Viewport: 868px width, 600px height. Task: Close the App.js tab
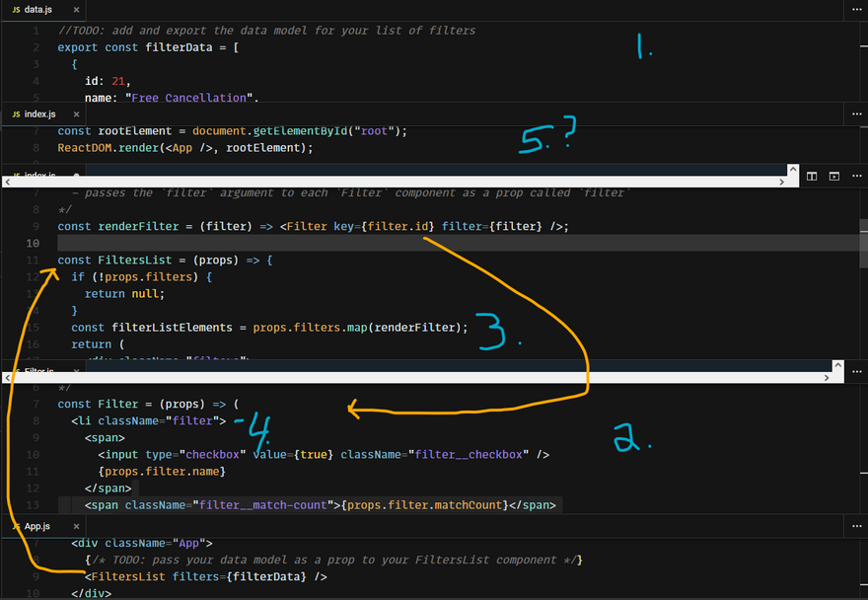[x=76, y=527]
